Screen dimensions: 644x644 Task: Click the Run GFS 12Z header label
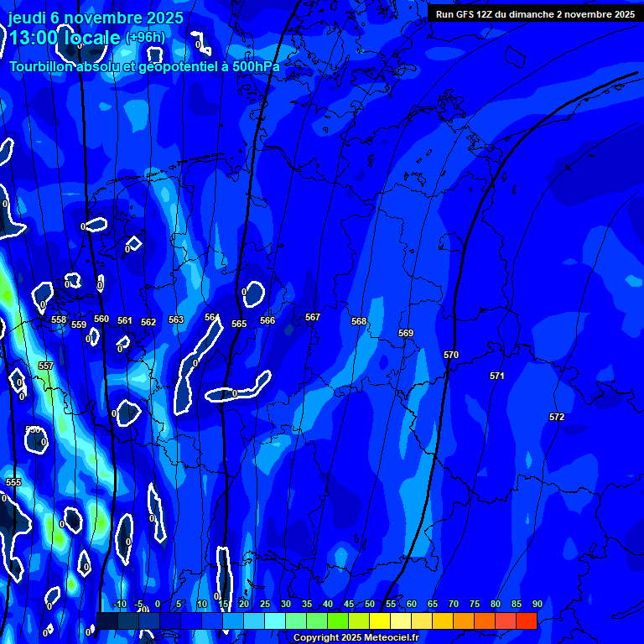pos(535,14)
